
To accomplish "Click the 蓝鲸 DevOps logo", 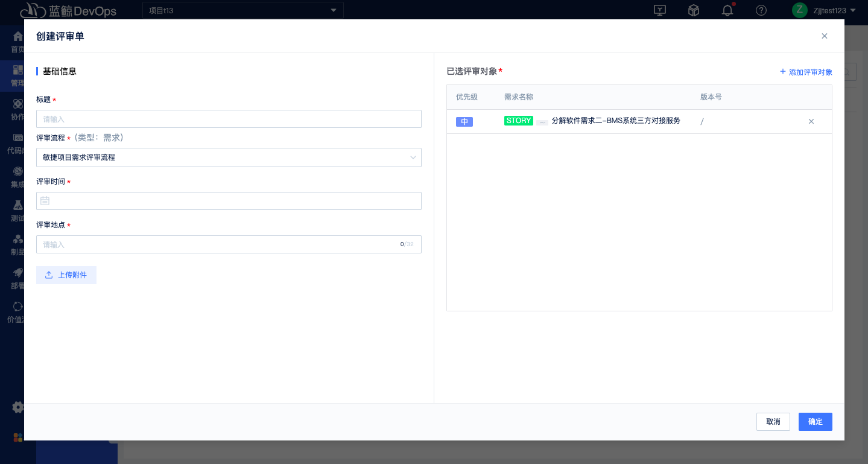I will coord(68,10).
